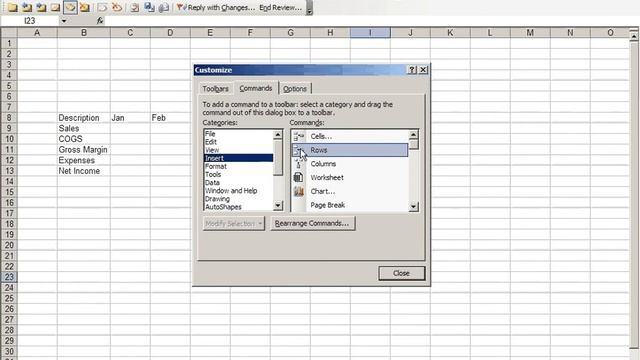The height and width of the screenshot is (360, 640).
Task: Toggle the highlighted Show All Comments icon
Action: coord(70,7)
